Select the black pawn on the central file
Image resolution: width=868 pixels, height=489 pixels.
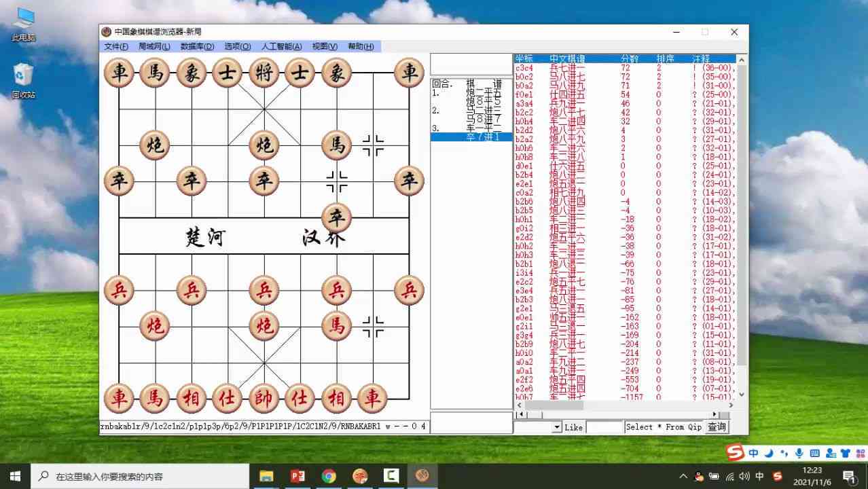(x=264, y=181)
